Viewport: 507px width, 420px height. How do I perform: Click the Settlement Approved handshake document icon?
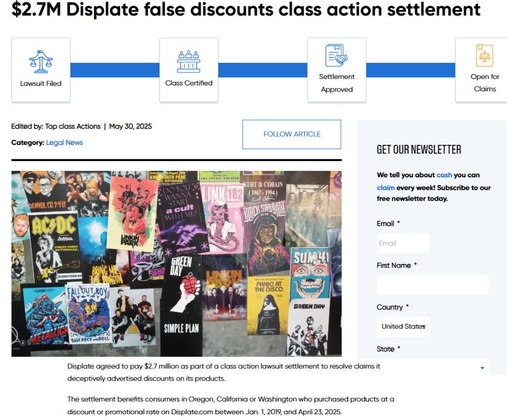(336, 55)
